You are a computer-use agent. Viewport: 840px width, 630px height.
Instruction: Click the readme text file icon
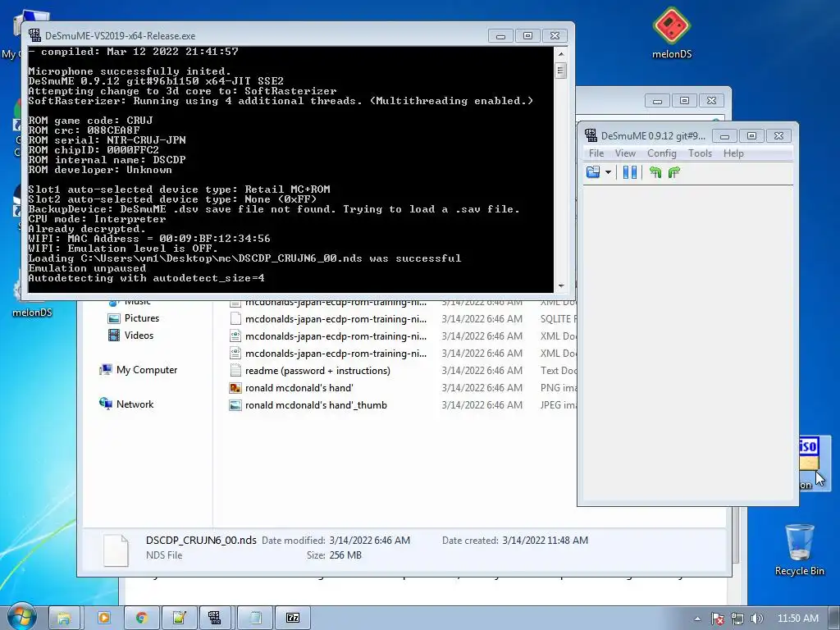235,371
